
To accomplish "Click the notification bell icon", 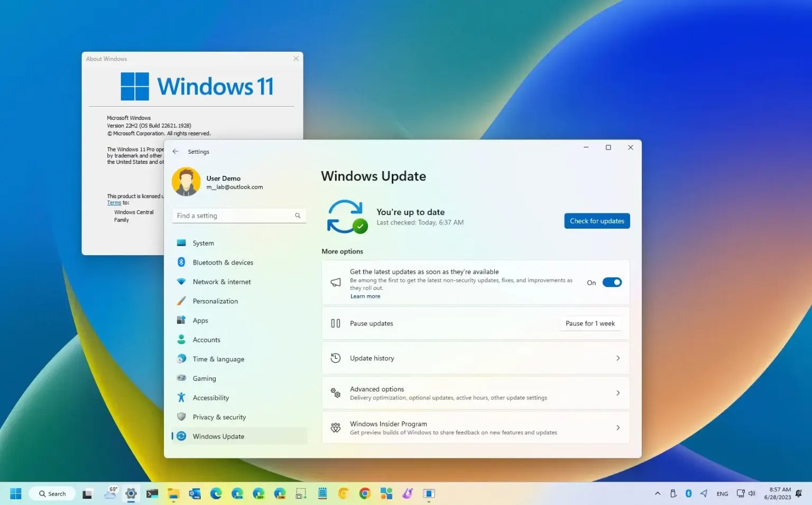I will coord(799,493).
